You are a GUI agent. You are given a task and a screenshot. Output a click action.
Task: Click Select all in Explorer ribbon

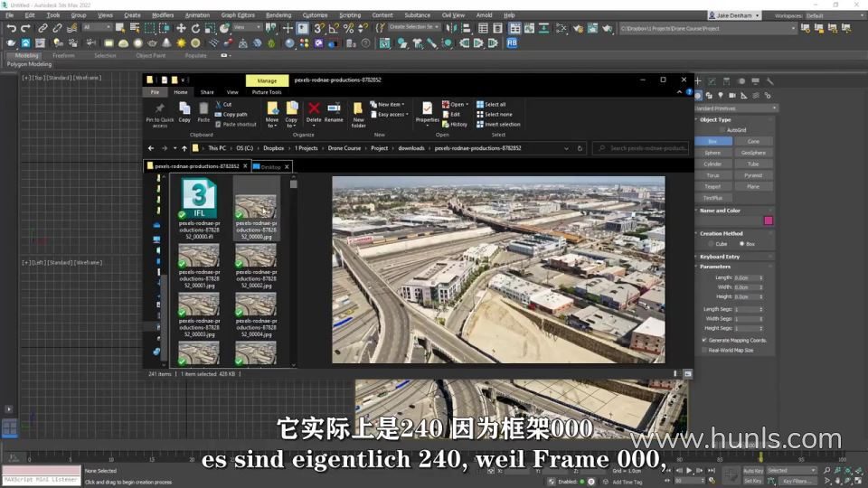click(x=490, y=105)
